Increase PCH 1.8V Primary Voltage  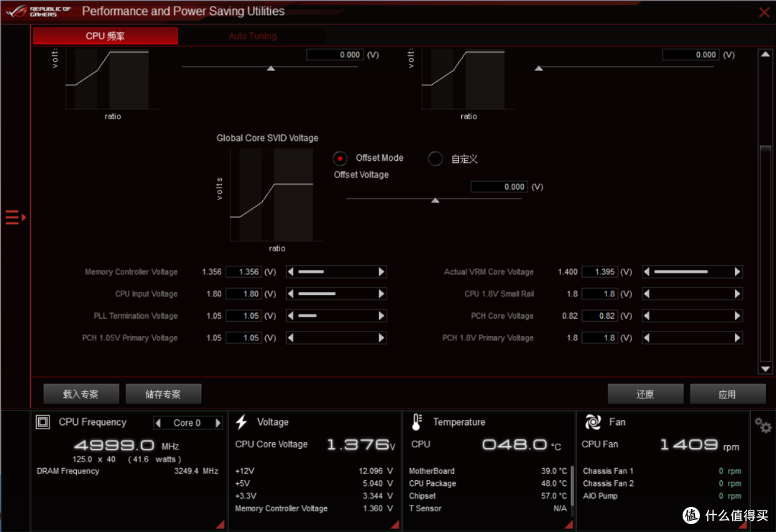(737, 337)
